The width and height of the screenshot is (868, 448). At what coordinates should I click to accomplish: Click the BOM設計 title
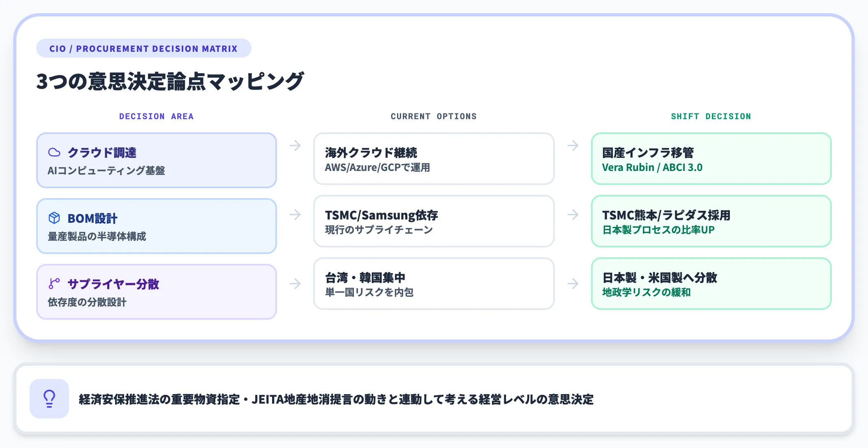(x=92, y=218)
